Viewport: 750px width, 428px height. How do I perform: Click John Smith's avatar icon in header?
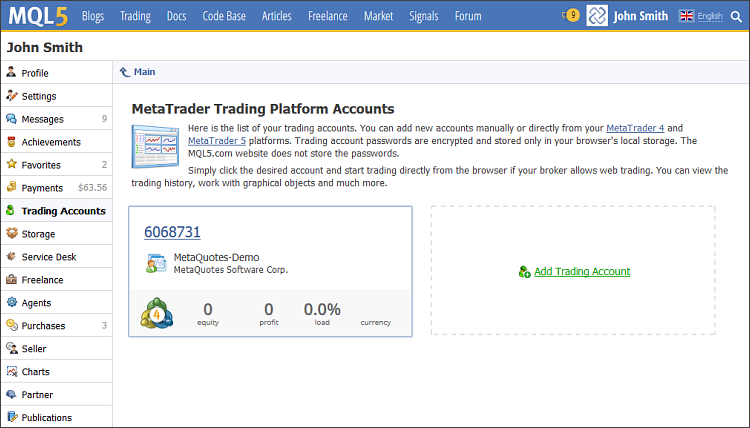coord(597,16)
